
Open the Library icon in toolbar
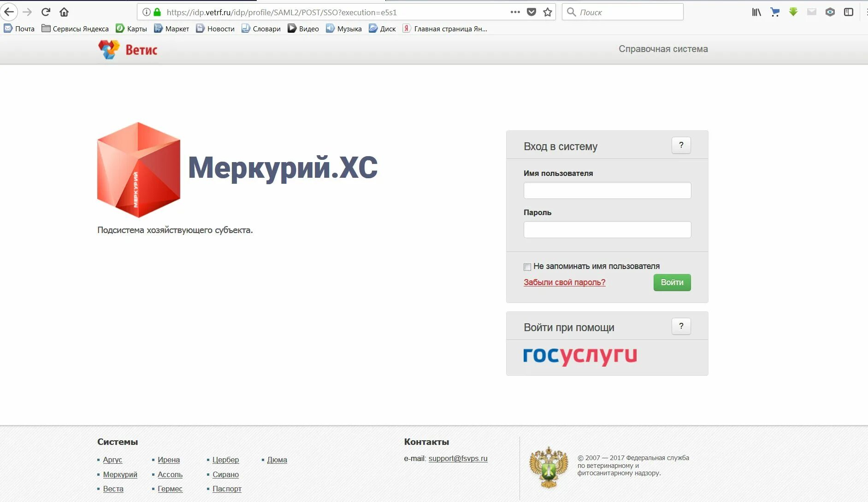click(756, 12)
